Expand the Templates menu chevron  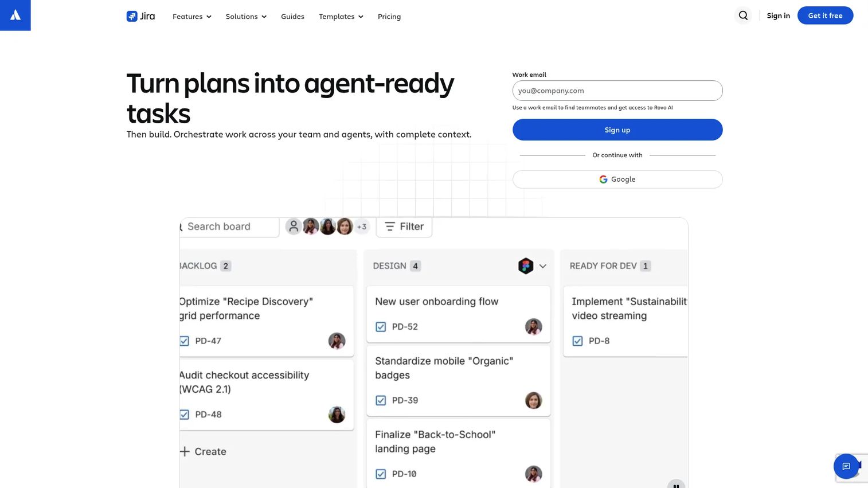361,17
